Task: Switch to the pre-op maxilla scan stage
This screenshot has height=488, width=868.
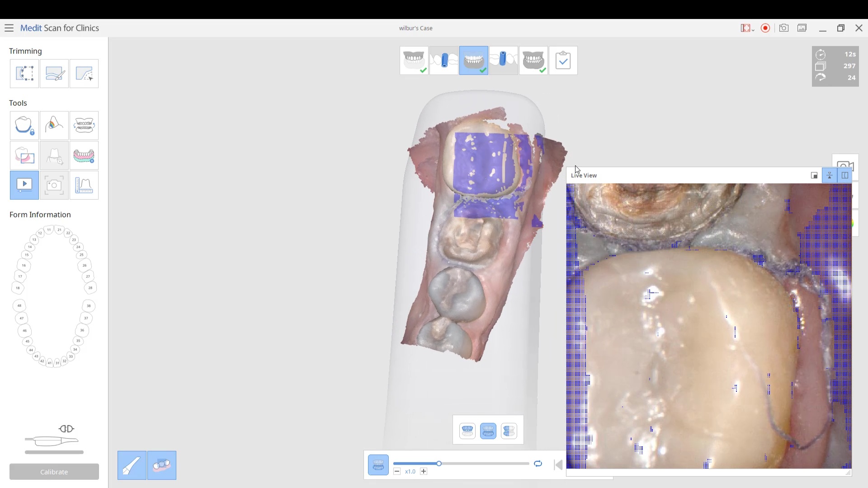Action: click(414, 61)
